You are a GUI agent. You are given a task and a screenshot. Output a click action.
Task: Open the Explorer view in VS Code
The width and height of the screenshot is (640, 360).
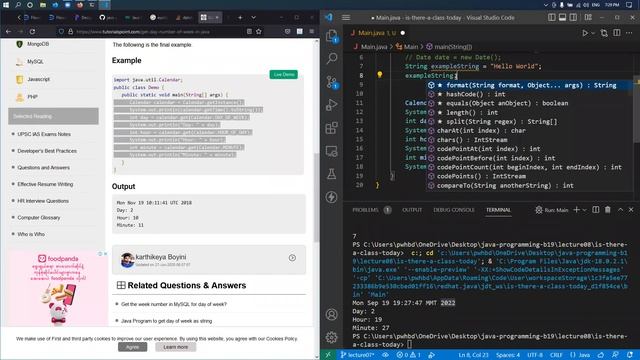[331, 36]
